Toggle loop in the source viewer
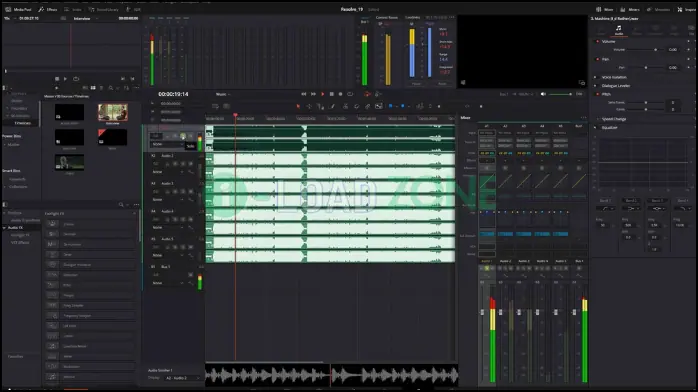Image resolution: width=698 pixels, height=392 pixels. 76,79
